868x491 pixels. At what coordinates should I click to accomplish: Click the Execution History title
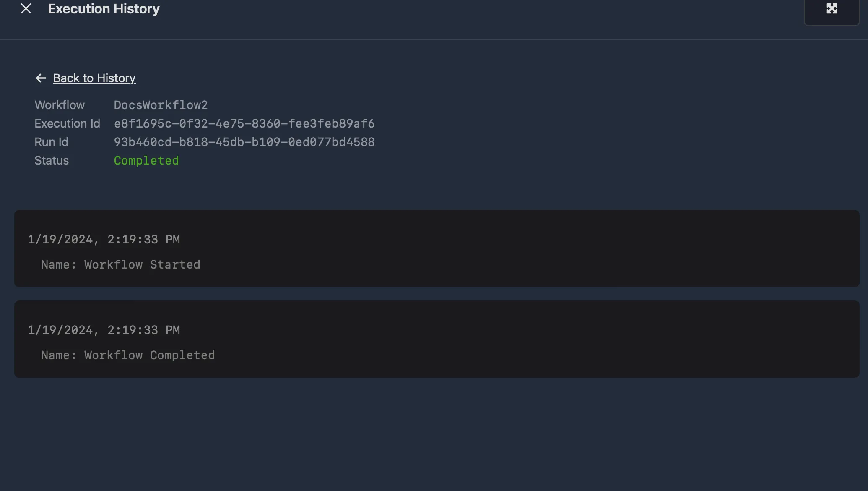(104, 9)
